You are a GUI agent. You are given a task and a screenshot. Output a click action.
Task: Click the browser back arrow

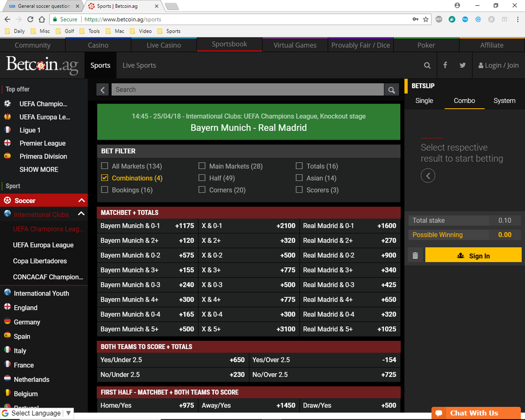[x=7, y=19]
